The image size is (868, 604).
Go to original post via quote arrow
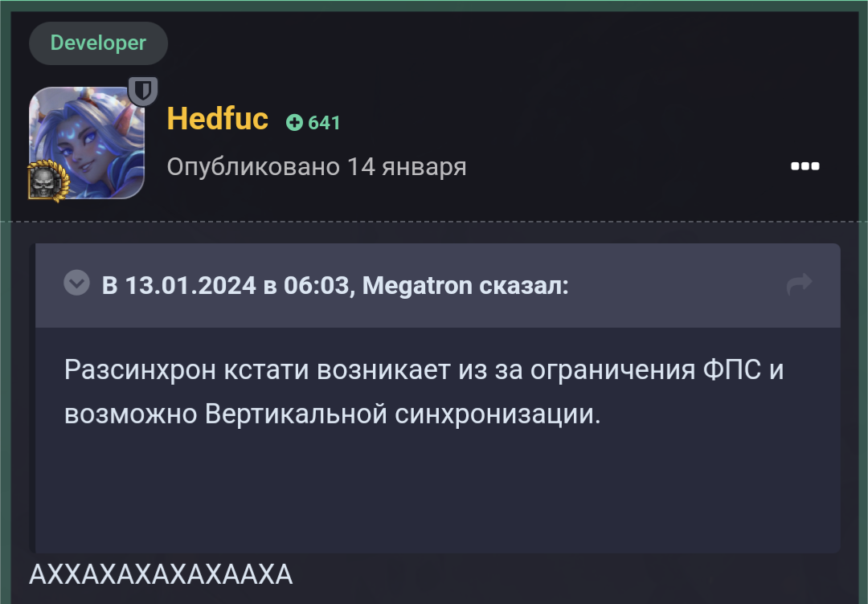[799, 284]
